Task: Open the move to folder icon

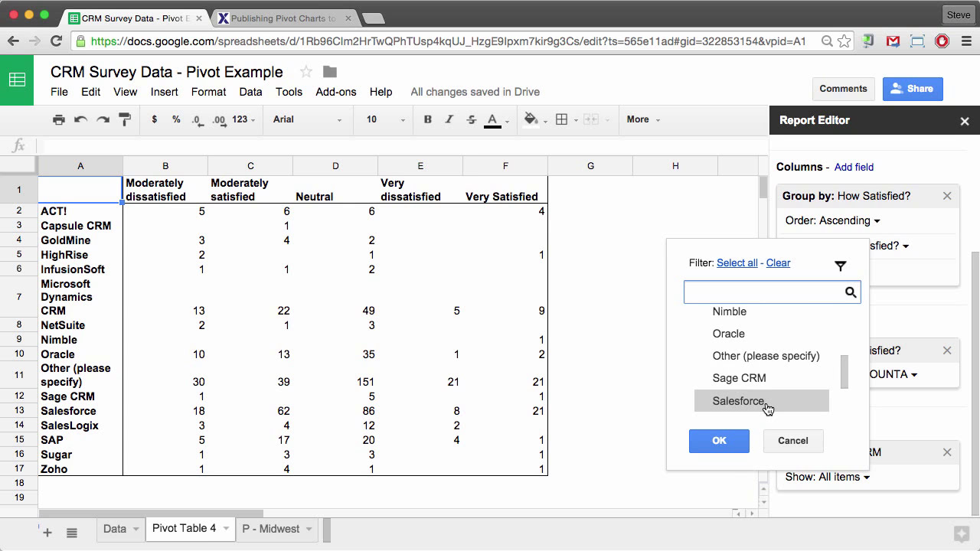Action: 330,72
